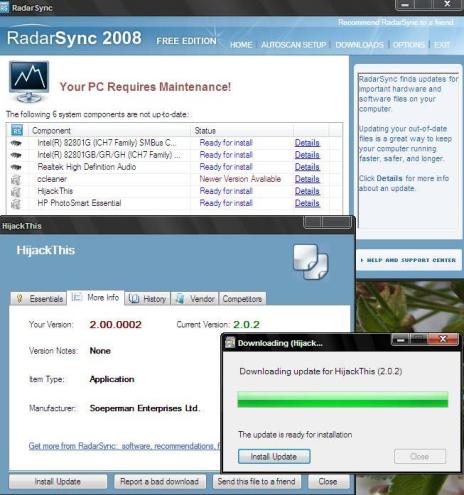Click Close button in the Downloading dialog
Image resolution: width=464 pixels, height=495 pixels.
(420, 456)
